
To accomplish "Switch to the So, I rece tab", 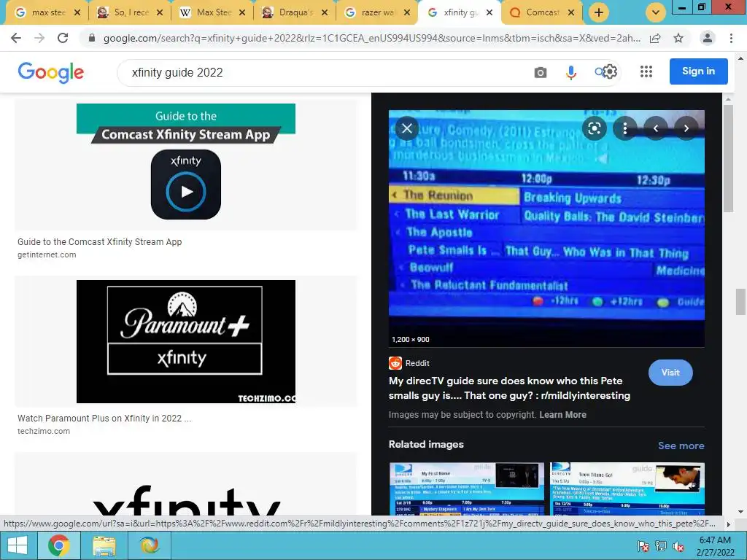I will click(130, 12).
